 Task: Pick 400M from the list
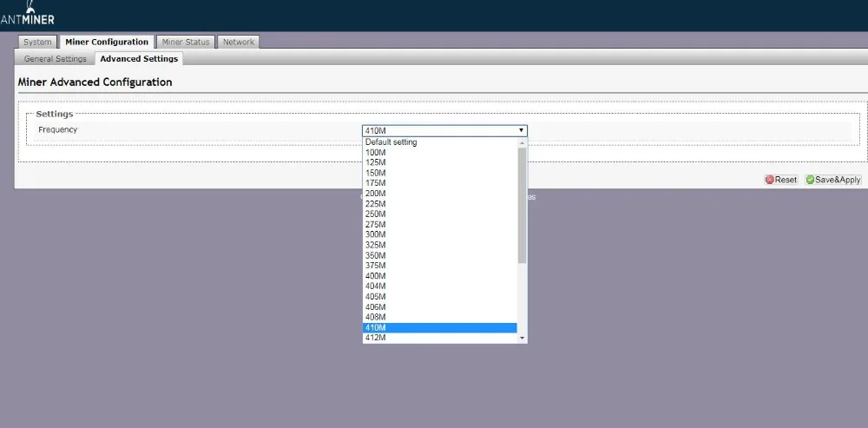(440, 276)
